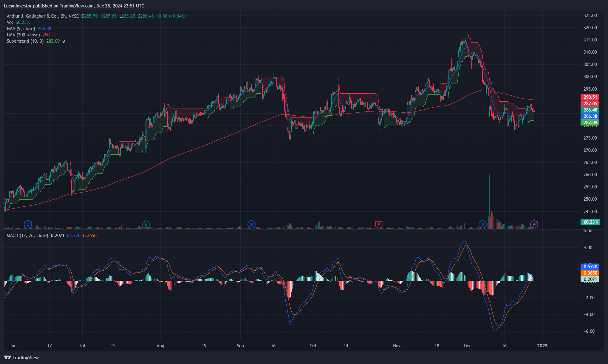Click the 60.23 K volume label
Screen dimensions: 608x364
click(x=590, y=222)
